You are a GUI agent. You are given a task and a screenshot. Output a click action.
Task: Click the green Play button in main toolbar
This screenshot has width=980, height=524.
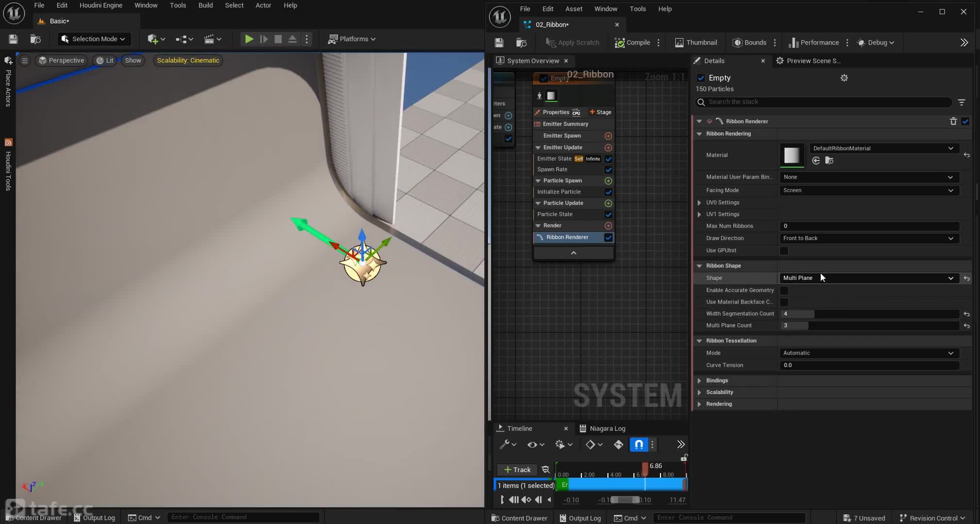[x=249, y=39]
